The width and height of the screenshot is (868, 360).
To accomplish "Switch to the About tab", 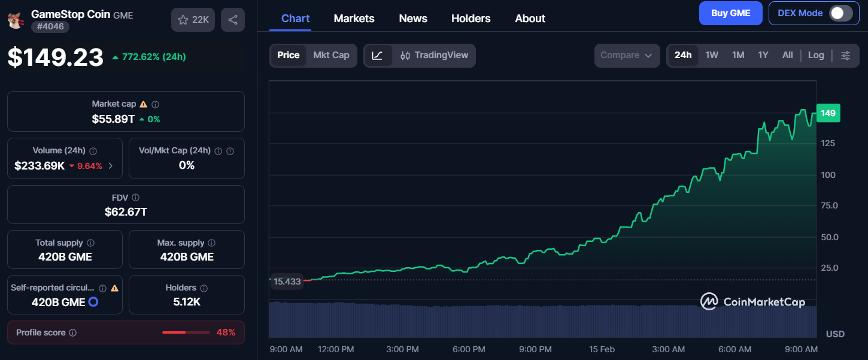I will coord(530,19).
